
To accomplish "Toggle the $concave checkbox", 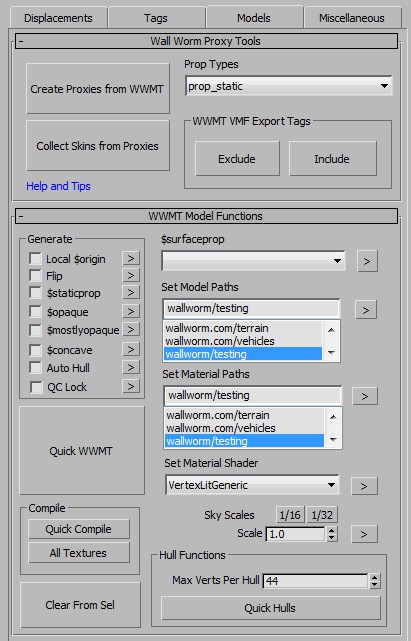I will 36,350.
